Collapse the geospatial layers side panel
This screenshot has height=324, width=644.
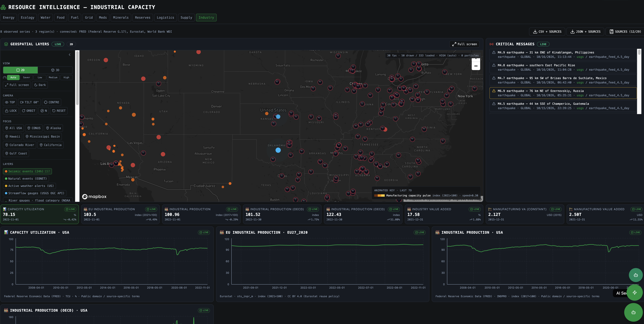click(70, 55)
